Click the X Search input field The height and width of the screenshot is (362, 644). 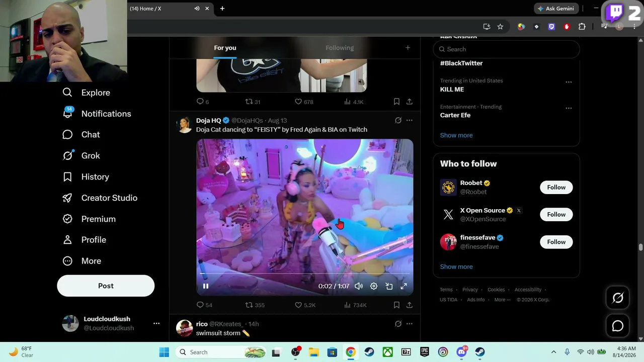[x=506, y=49]
